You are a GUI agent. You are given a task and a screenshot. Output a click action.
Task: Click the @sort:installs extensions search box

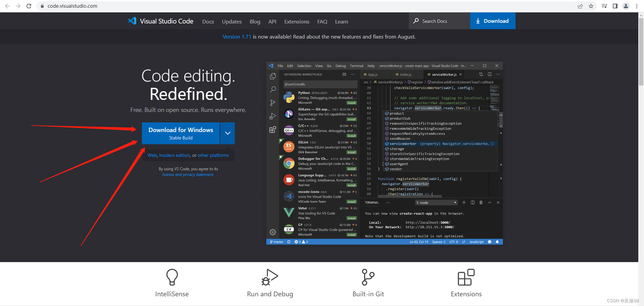(x=320, y=84)
